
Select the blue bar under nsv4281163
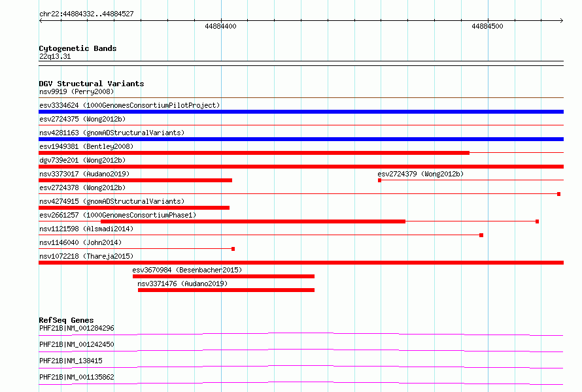coord(301,139)
